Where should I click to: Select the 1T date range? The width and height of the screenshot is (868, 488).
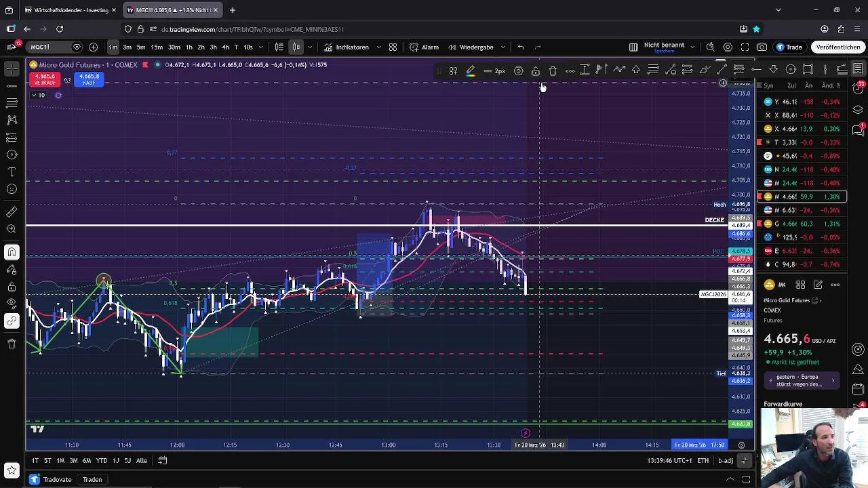(x=35, y=460)
